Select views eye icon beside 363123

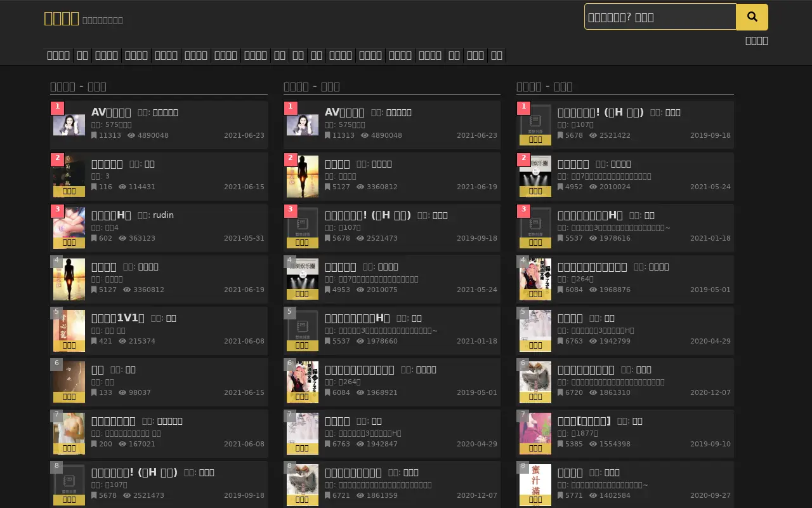[x=122, y=239]
